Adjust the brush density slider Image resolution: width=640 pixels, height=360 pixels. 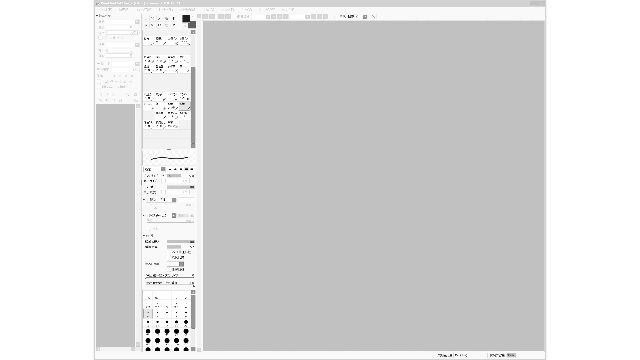(x=180, y=187)
